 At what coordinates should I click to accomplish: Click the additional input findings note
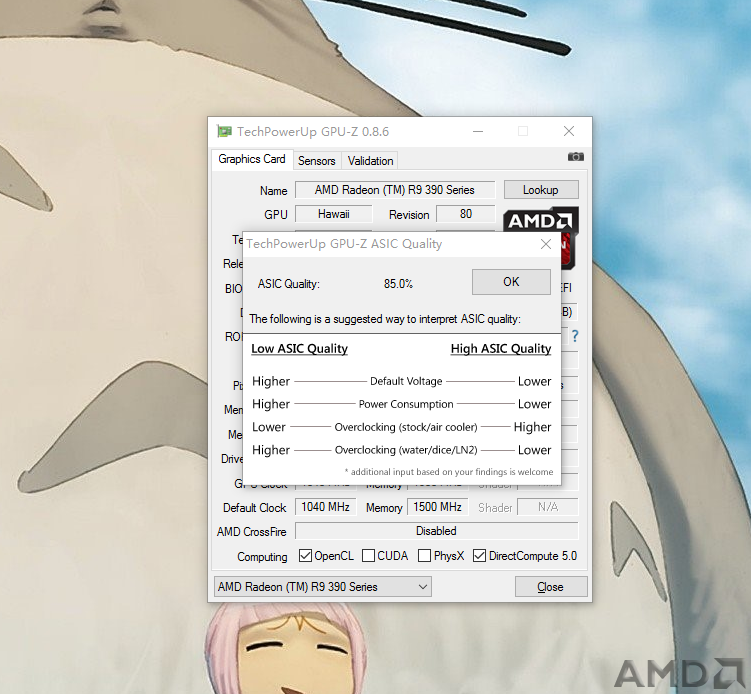pos(449,472)
